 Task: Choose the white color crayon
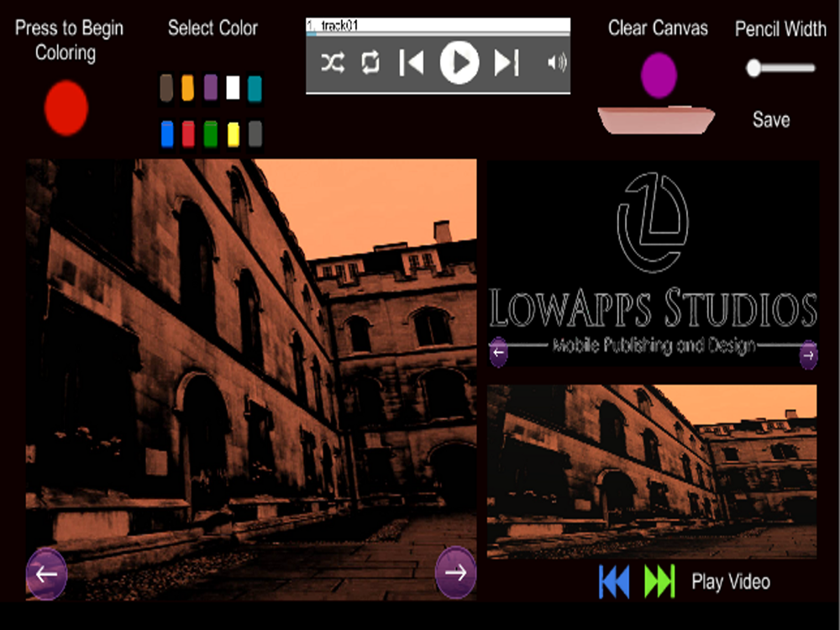coord(233,87)
